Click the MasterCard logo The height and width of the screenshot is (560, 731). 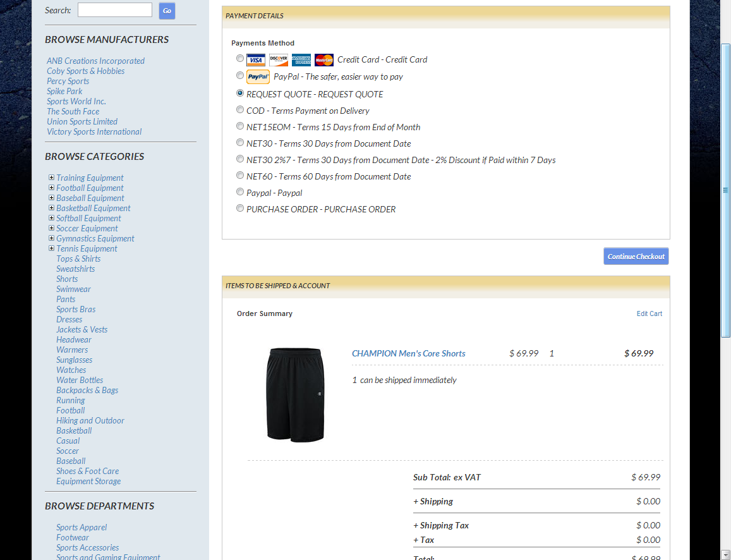tap(324, 60)
